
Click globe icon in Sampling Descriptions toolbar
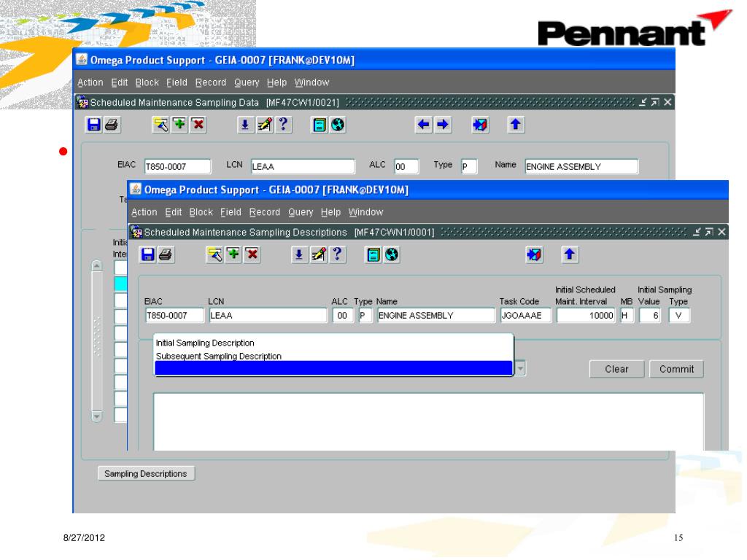[392, 254]
